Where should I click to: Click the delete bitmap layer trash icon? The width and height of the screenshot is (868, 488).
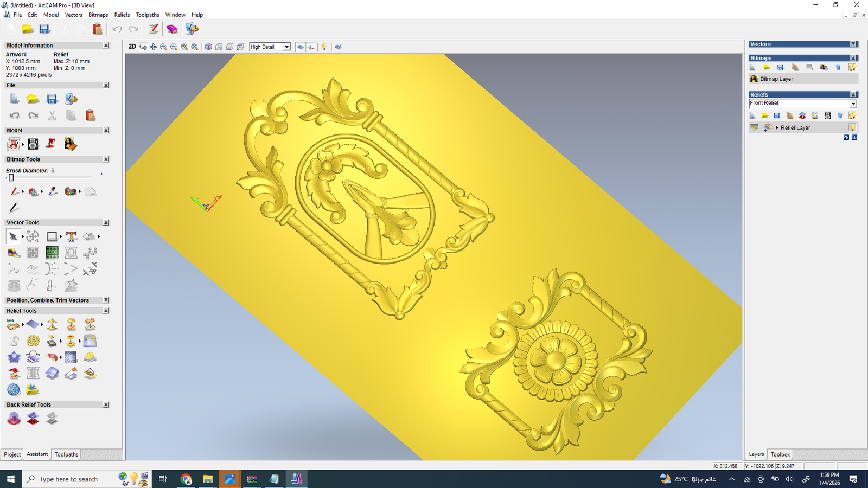click(x=838, y=67)
